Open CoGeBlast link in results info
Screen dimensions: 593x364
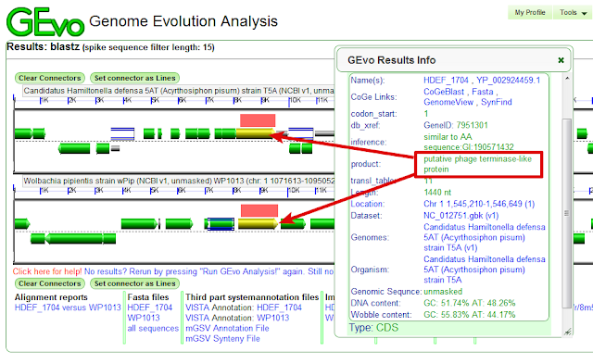(444, 92)
